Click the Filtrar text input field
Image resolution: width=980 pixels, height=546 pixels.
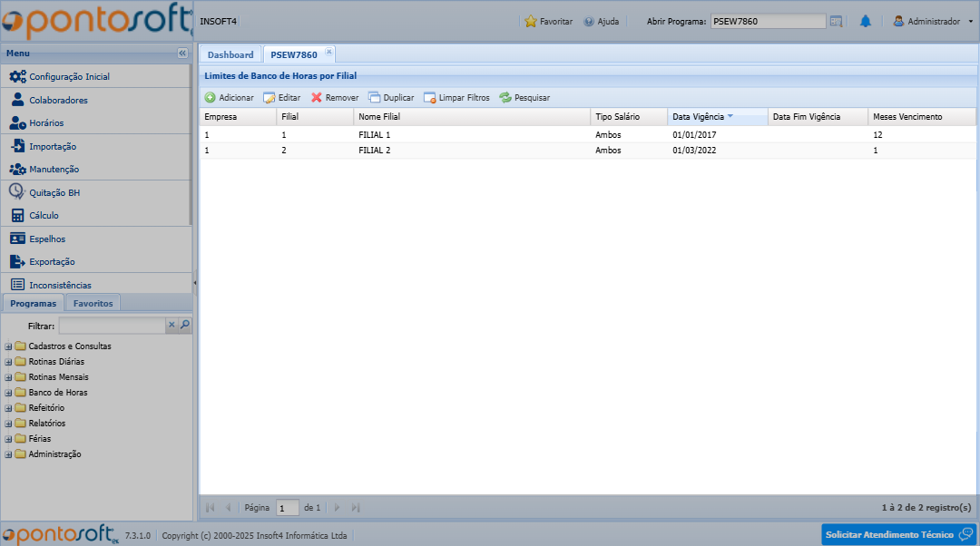(111, 325)
